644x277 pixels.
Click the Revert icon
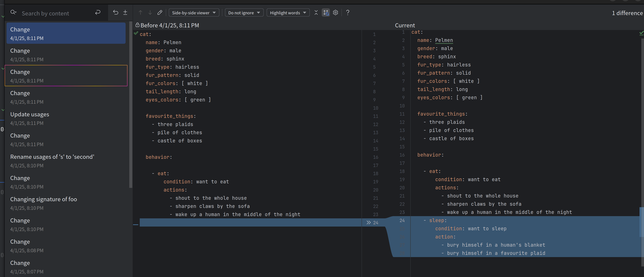[x=115, y=12]
